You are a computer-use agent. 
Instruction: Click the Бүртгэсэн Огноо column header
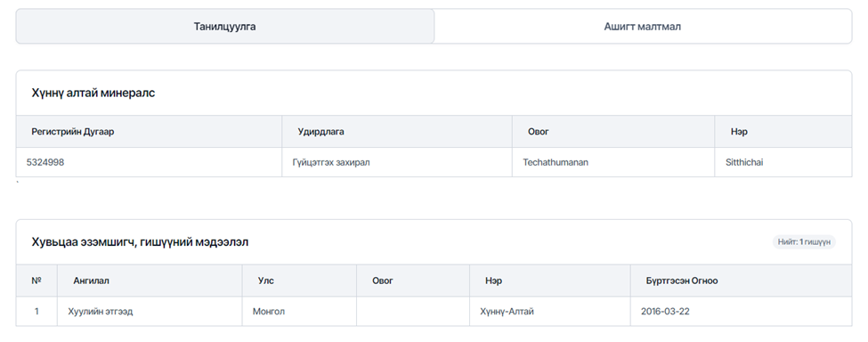tap(742, 281)
